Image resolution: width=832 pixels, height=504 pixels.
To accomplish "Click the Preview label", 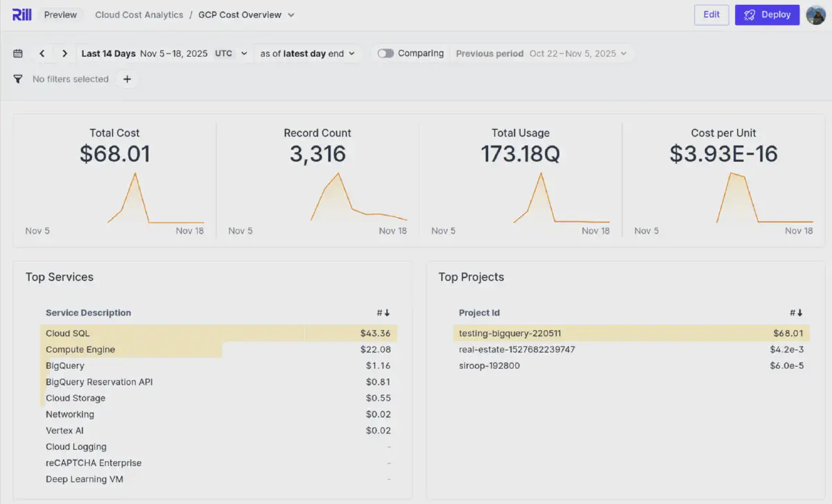I will (x=60, y=15).
